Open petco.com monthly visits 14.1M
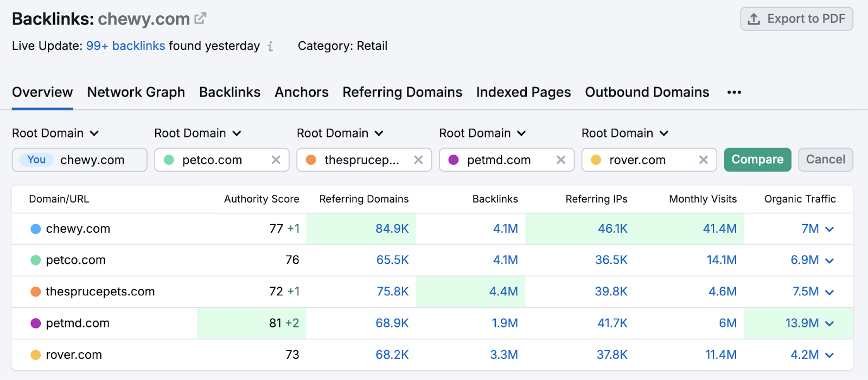Viewport: 868px width, 380px height. pyautogui.click(x=722, y=260)
